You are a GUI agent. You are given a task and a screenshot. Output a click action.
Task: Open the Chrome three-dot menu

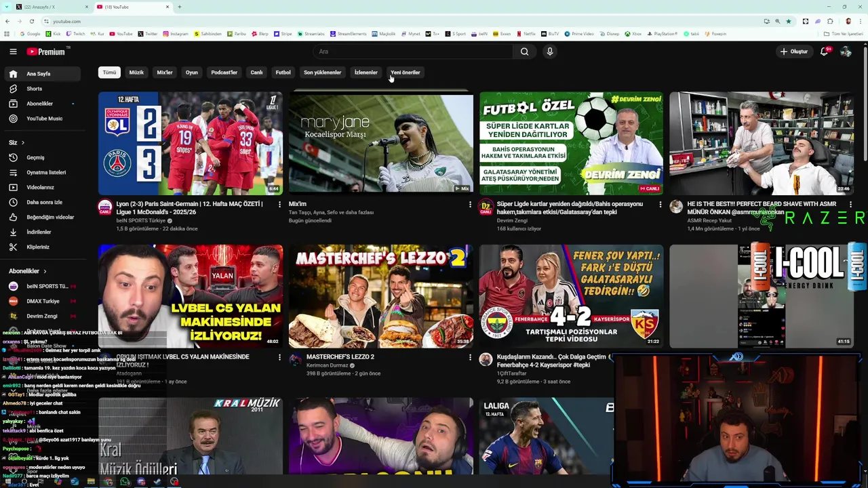[860, 21]
